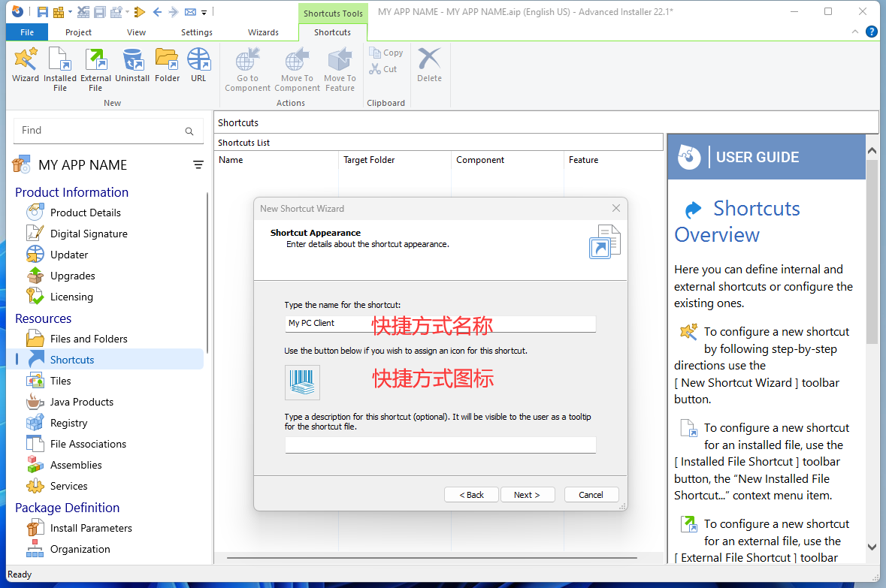Screen dimensions: 886x588
Task: Click the back arrow navigation icon
Action: [x=157, y=12]
